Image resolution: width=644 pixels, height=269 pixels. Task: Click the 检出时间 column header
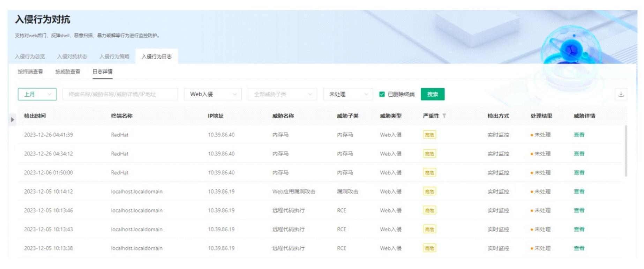pos(35,116)
